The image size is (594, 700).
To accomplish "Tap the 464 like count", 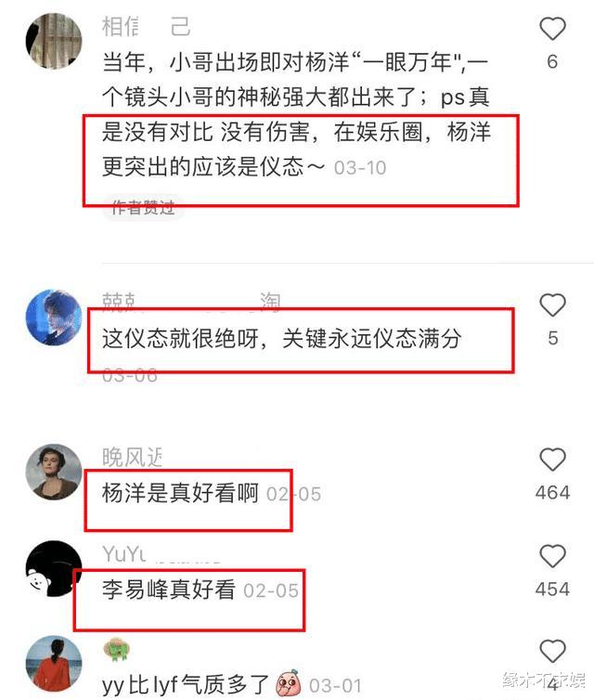I will tap(552, 493).
